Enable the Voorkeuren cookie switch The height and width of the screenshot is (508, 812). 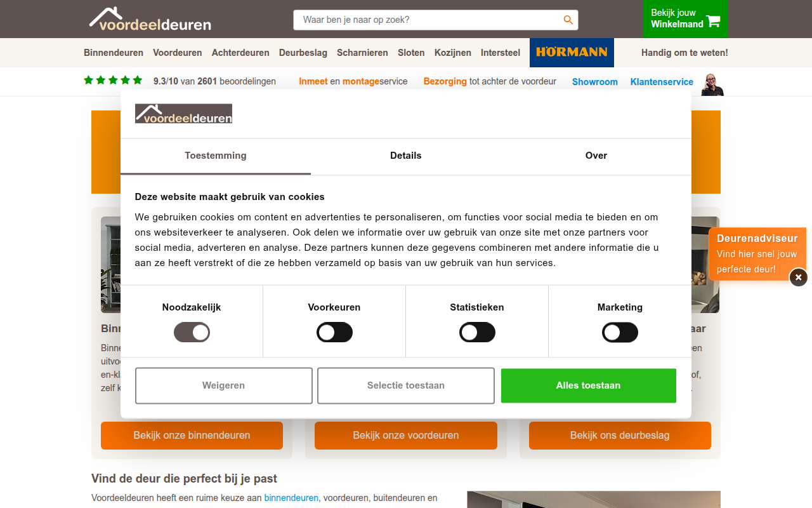click(334, 333)
